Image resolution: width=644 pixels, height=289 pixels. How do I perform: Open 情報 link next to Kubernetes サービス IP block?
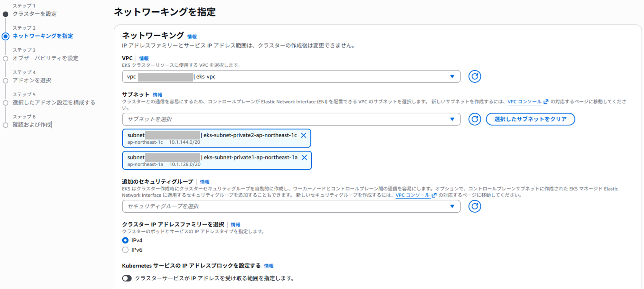coord(269,266)
